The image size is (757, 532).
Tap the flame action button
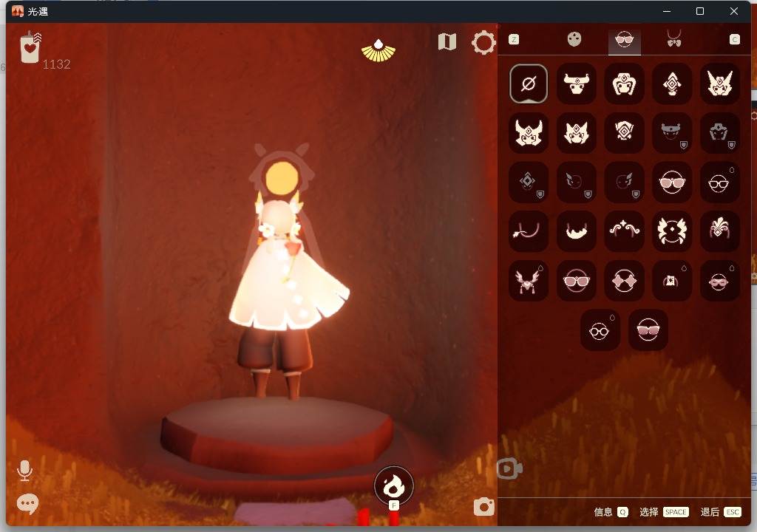(393, 485)
